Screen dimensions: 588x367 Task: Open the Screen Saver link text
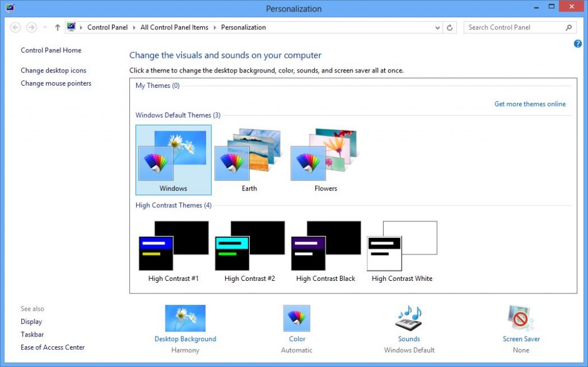[x=521, y=339]
